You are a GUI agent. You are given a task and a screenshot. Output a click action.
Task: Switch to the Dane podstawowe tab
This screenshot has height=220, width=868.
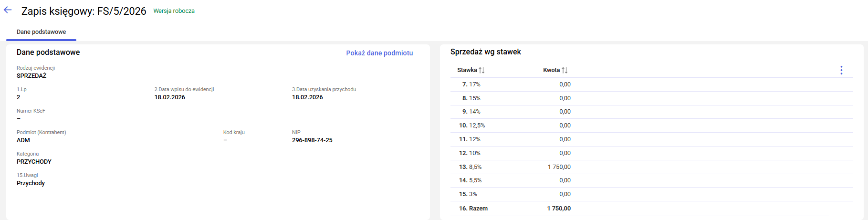tap(41, 32)
